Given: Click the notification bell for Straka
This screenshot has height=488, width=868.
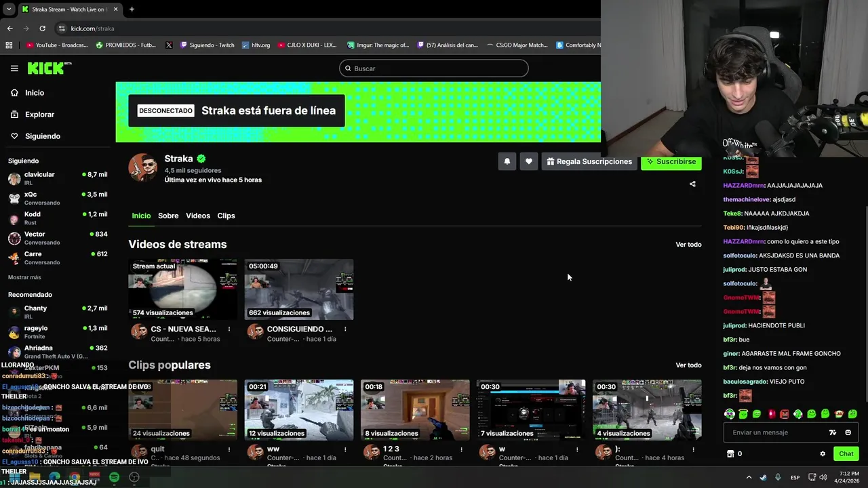Looking at the screenshot, I should 507,161.
